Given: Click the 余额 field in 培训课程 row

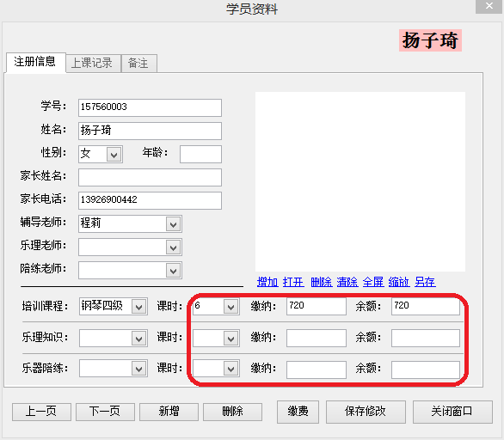Looking at the screenshot, I should point(425,306).
